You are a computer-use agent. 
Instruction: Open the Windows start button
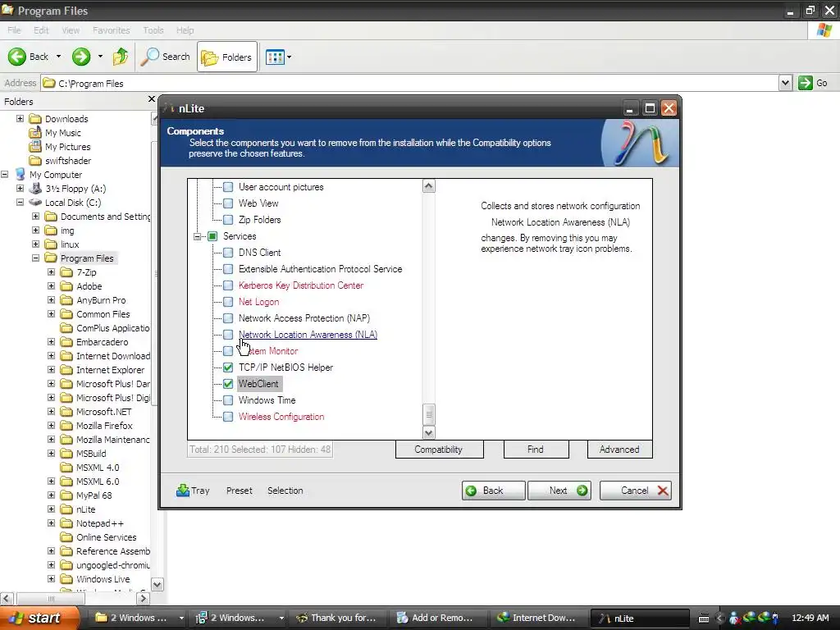tap(39, 618)
